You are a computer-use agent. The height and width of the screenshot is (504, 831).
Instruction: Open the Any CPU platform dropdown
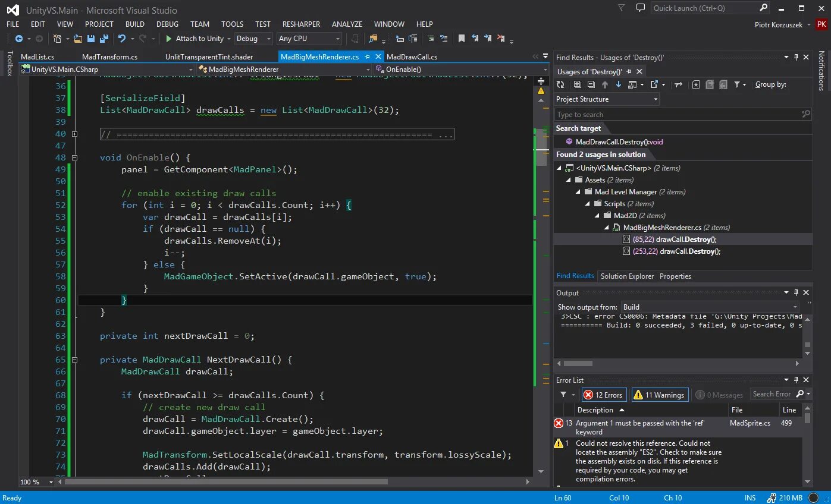coord(309,39)
